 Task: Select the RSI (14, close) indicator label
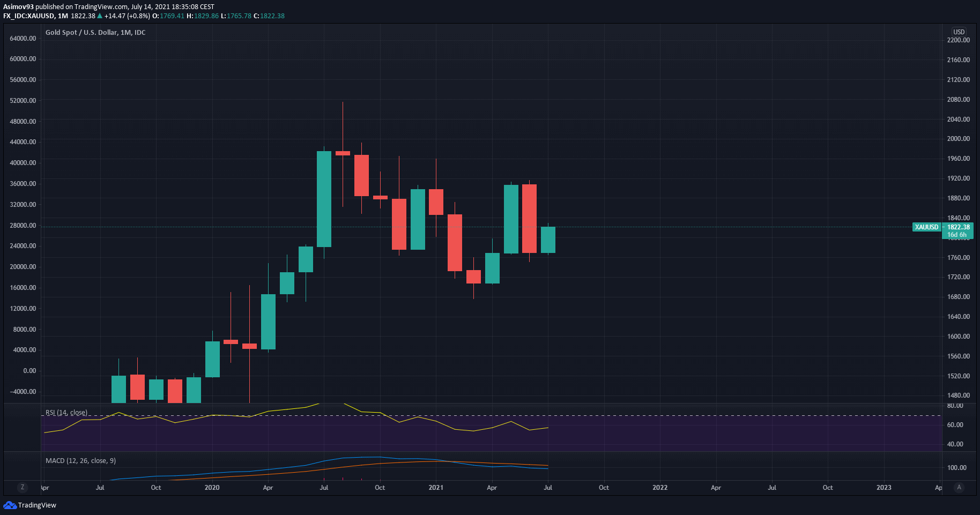coord(66,413)
